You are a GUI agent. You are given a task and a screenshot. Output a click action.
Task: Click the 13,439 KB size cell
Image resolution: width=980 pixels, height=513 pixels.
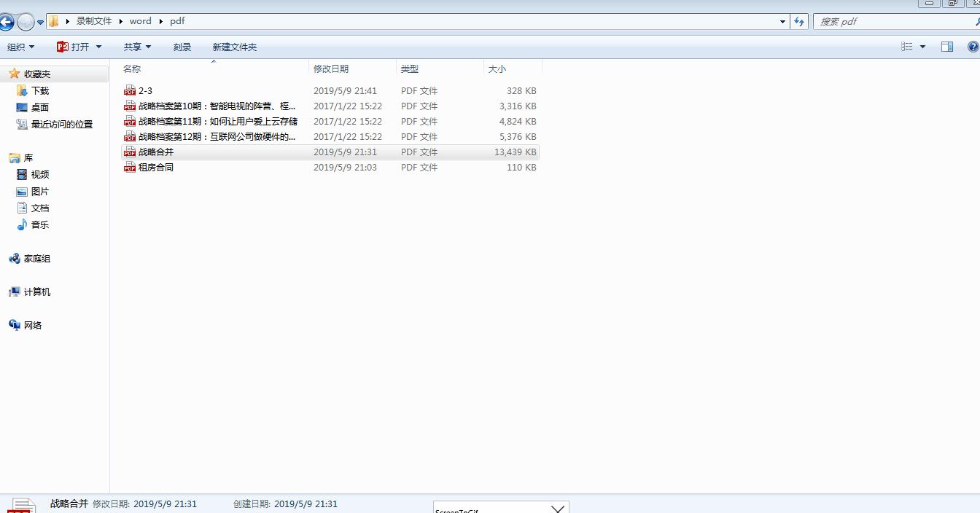[x=515, y=152]
